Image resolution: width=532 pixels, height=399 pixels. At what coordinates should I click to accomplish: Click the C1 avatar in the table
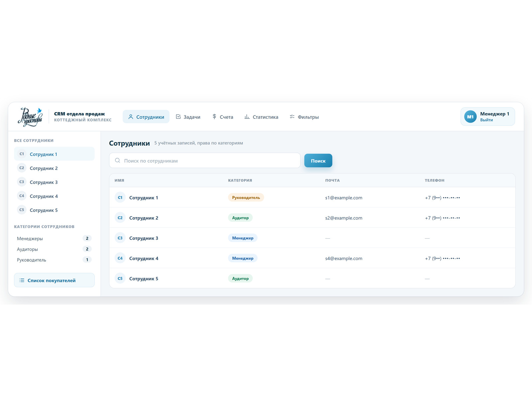[x=120, y=198]
